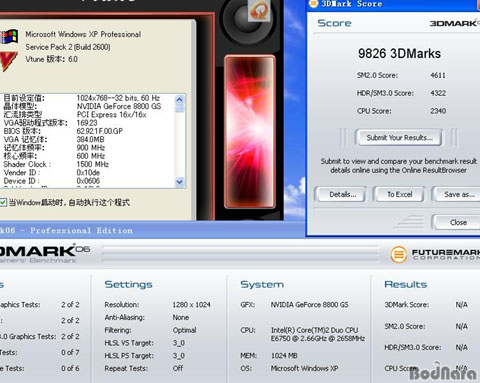Click the Save as button
Screen dimensions: 480x383
coord(457,194)
